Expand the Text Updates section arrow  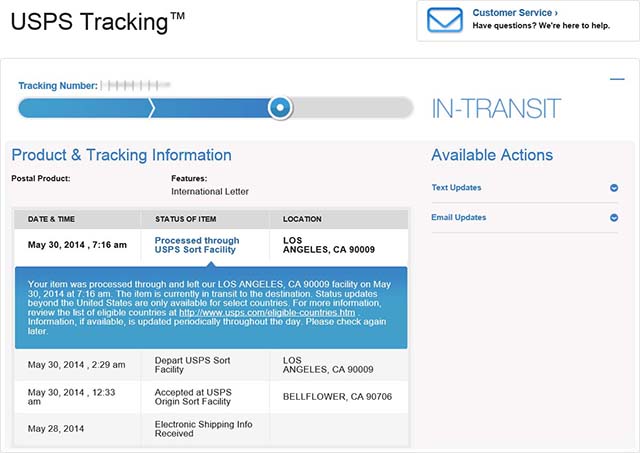(613, 188)
